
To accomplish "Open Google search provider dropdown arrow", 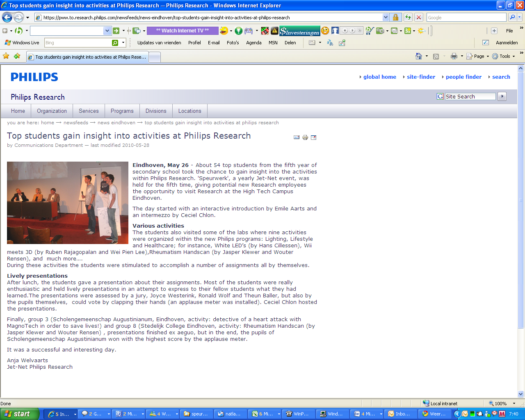I will click(x=520, y=17).
